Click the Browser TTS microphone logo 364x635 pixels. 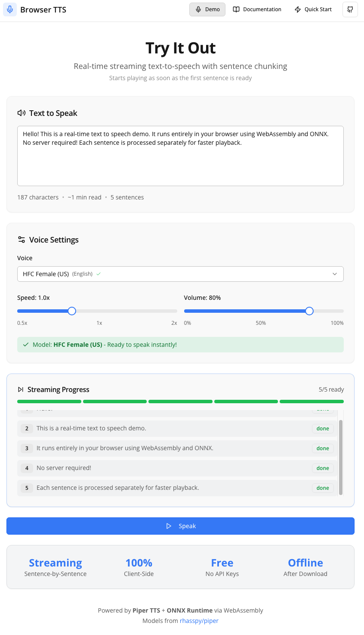10,9
